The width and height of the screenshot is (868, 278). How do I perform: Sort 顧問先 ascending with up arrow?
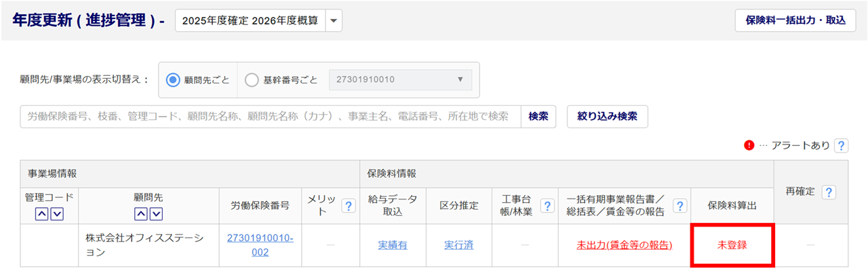coord(141,214)
